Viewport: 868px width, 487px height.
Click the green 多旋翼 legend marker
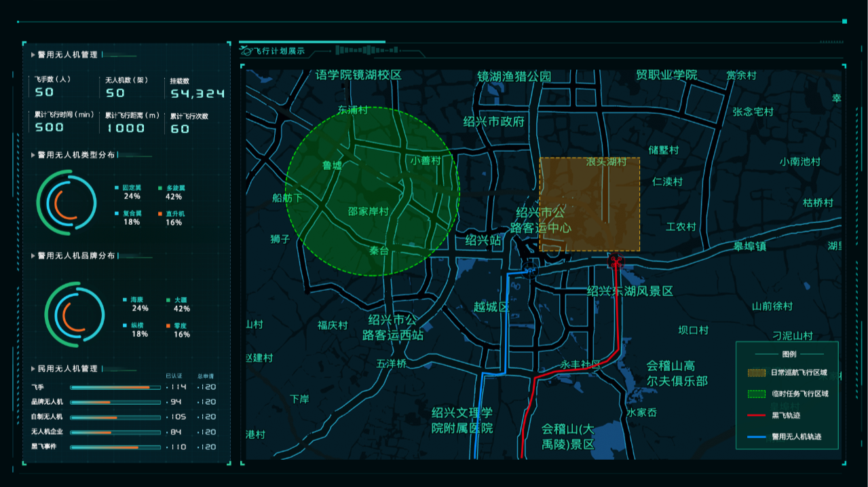click(160, 187)
